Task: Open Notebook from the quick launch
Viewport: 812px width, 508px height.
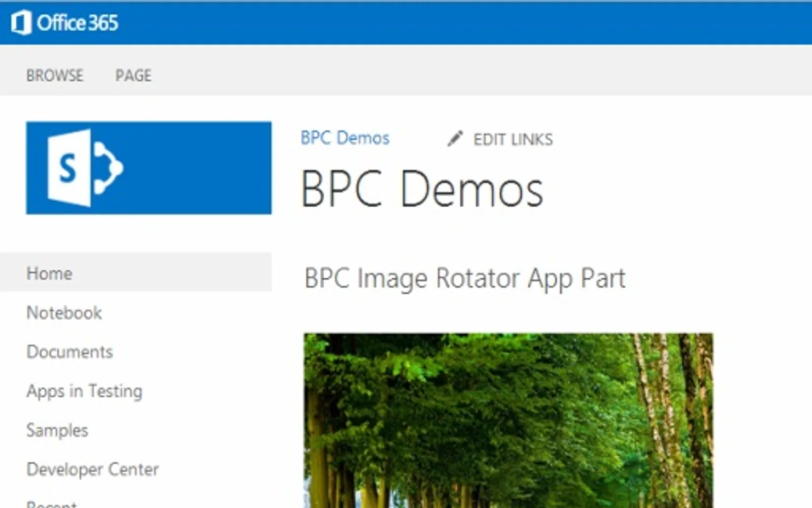Action: [x=64, y=312]
